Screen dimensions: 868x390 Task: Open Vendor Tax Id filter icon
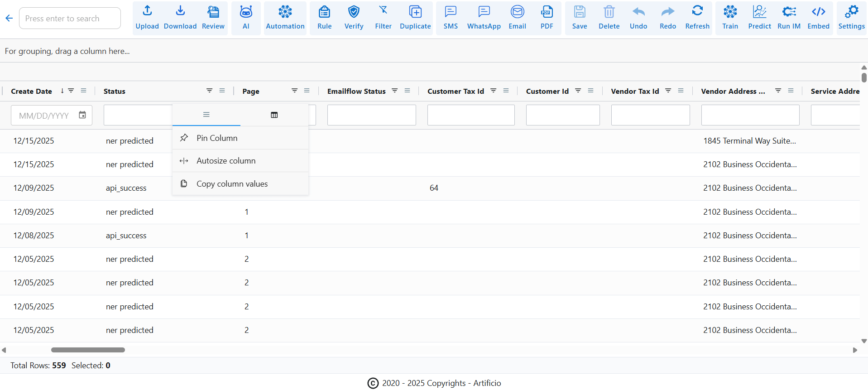[668, 91]
